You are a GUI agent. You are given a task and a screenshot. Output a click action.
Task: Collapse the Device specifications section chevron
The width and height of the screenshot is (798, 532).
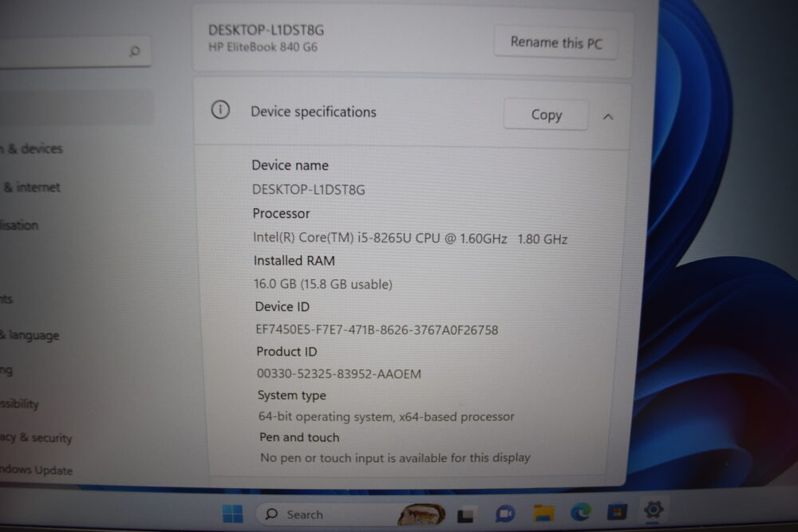click(607, 117)
